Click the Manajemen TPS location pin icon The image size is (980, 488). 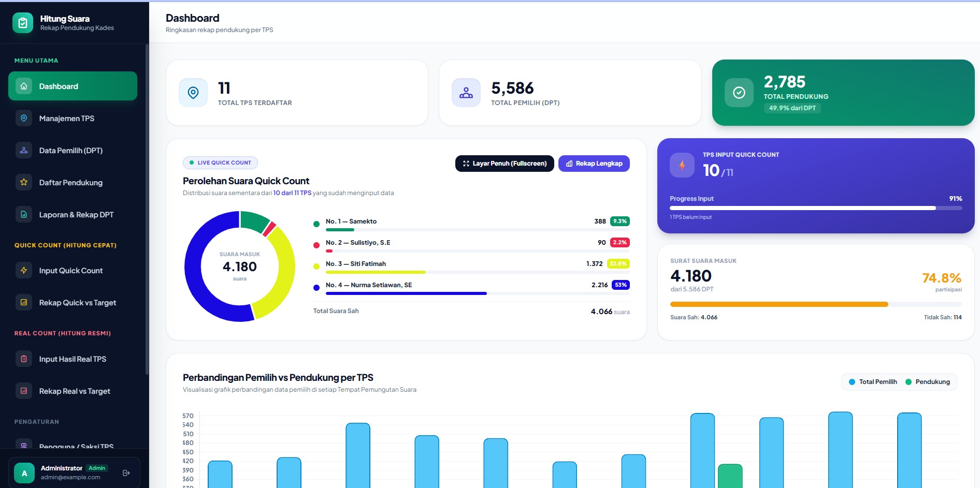(x=24, y=118)
